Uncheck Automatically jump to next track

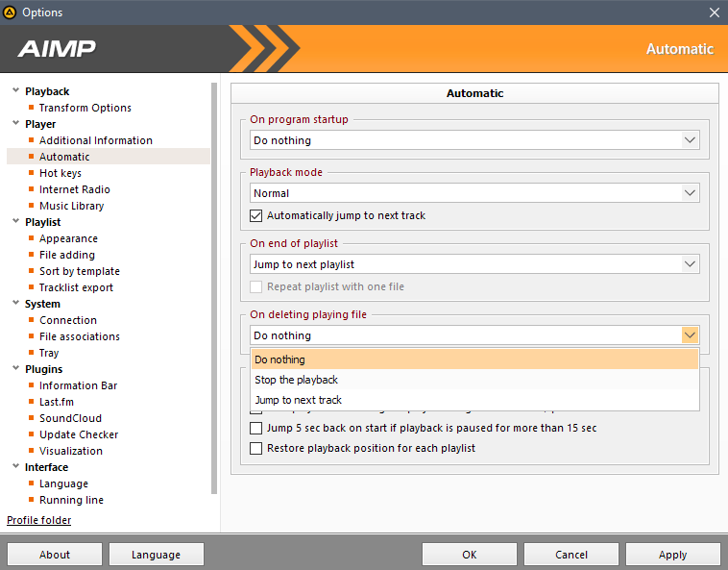click(255, 215)
